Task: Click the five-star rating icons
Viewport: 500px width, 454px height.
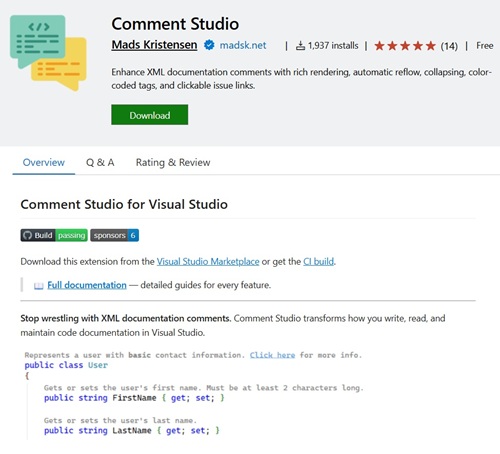Action: (405, 46)
